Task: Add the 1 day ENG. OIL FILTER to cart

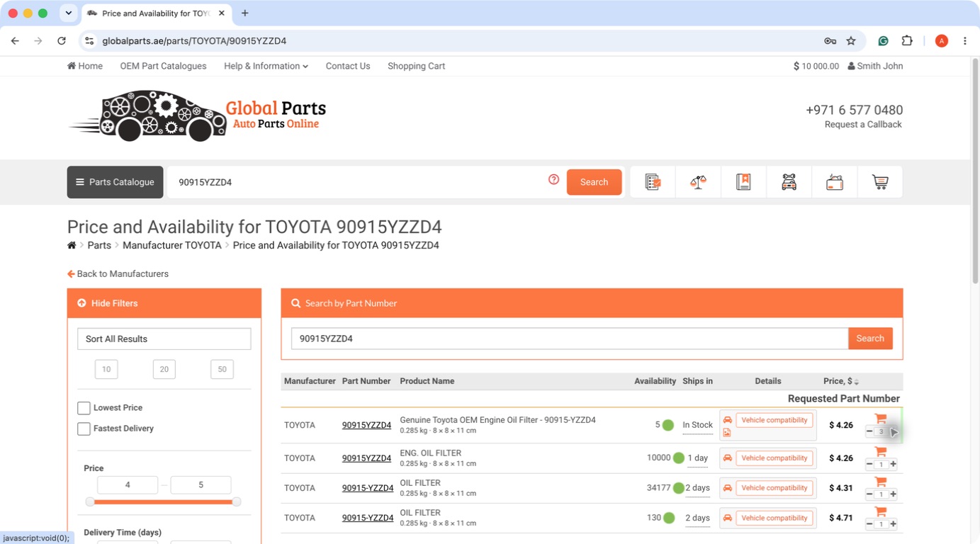Action: [881, 452]
